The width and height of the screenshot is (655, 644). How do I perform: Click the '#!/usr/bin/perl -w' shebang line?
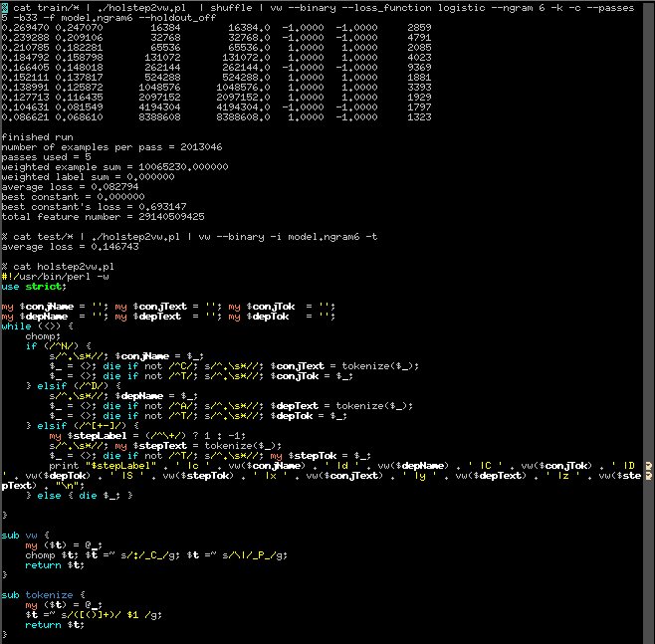pos(55,277)
